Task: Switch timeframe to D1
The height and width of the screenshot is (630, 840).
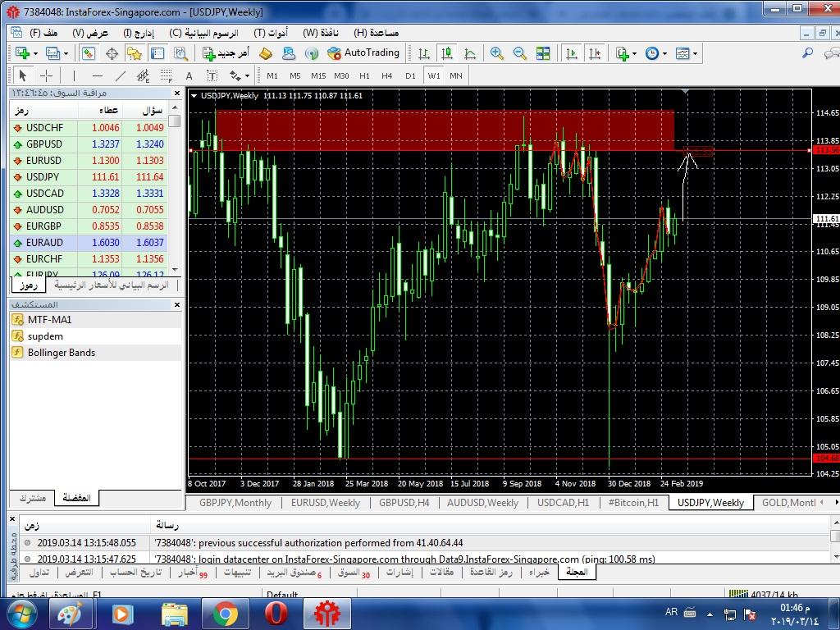Action: click(x=410, y=75)
